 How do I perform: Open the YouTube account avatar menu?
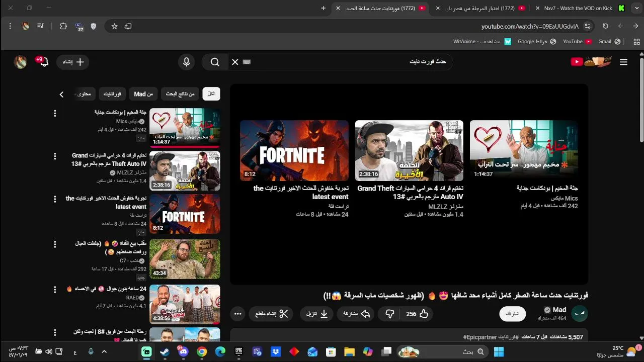point(21,62)
